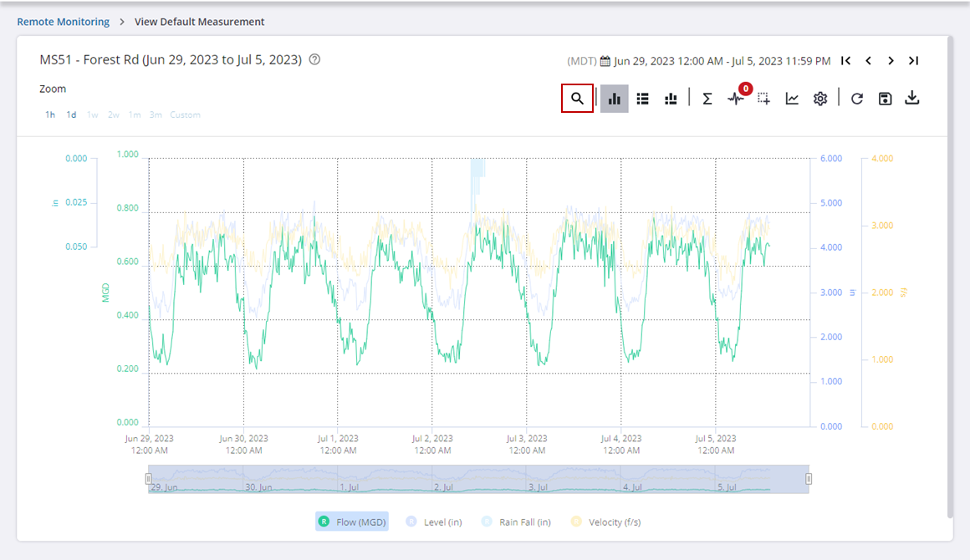Open the histogram chart view icon

(x=671, y=99)
